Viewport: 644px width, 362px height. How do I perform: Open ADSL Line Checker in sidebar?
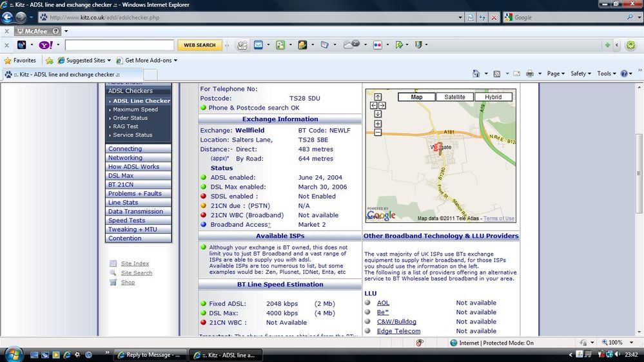141,100
